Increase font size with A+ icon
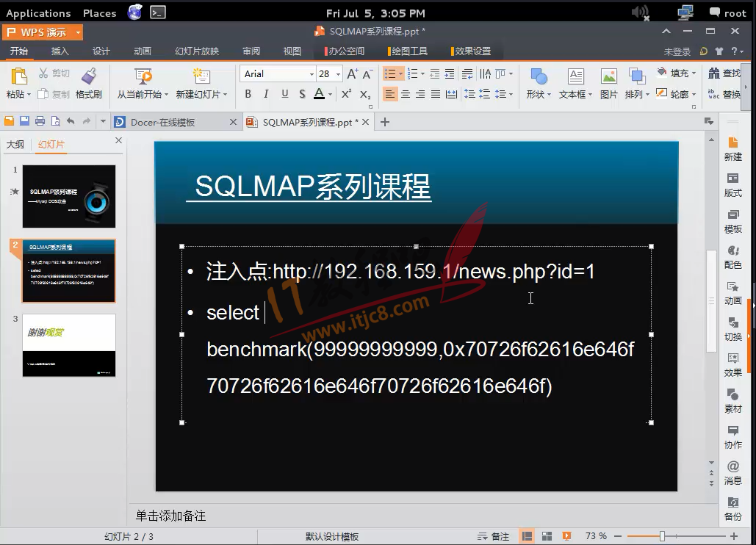 (x=353, y=73)
